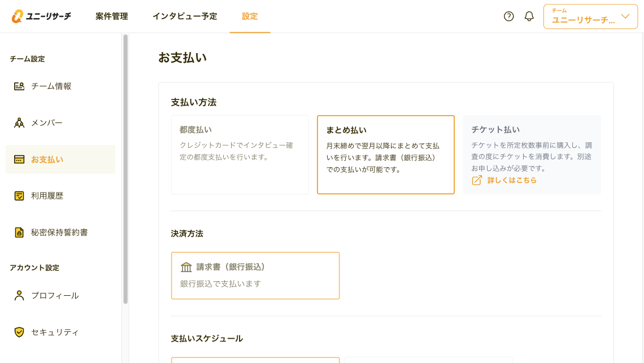Screen dimensions: 644x363
Task: Click the 秘密保持誓約書 document lock icon
Action: pyautogui.click(x=19, y=233)
